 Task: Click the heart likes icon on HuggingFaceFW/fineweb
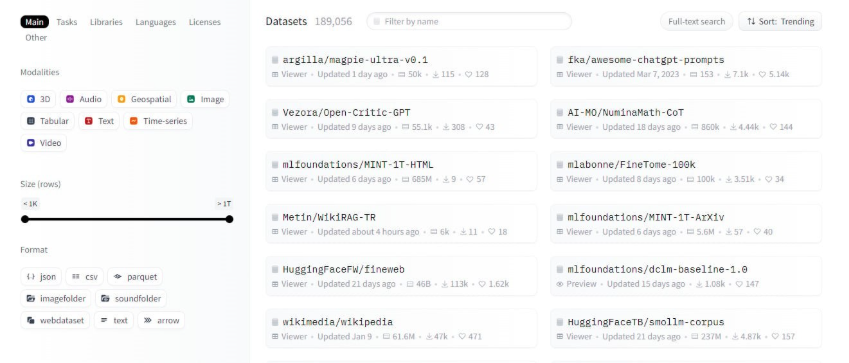(482, 284)
